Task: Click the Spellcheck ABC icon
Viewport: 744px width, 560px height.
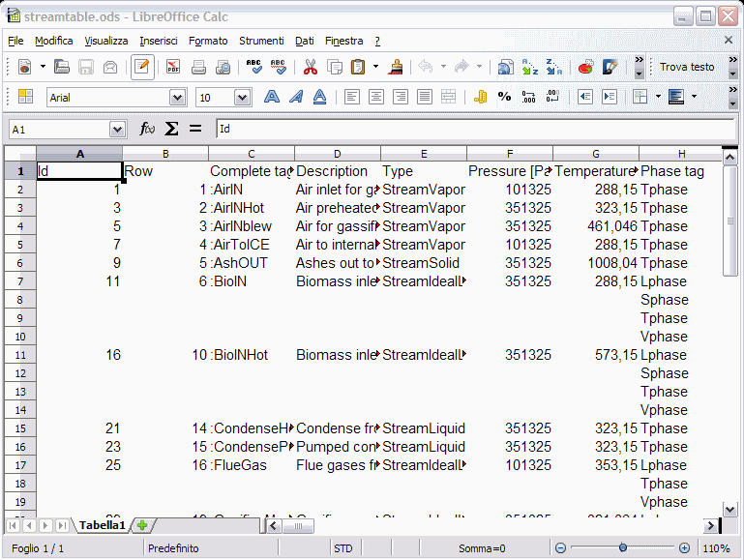Action: click(253, 67)
